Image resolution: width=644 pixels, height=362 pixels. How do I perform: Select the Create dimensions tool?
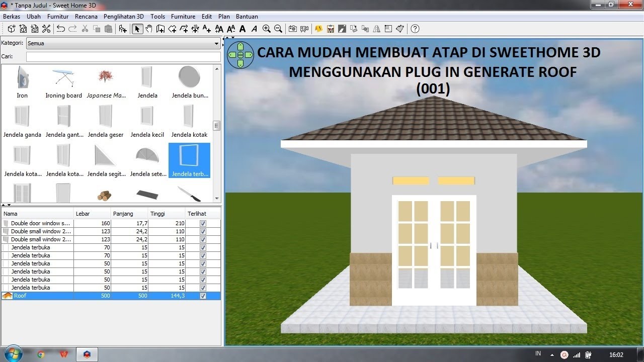coord(195,29)
